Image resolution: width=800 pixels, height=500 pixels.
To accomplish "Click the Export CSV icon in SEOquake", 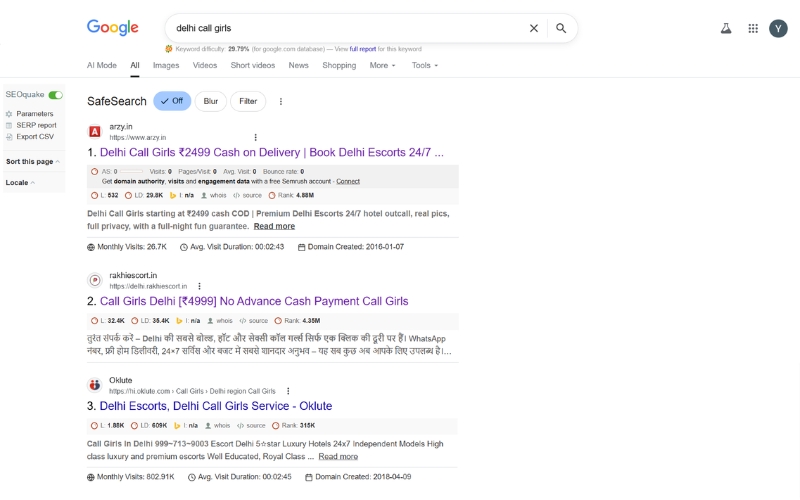I will (x=9, y=136).
